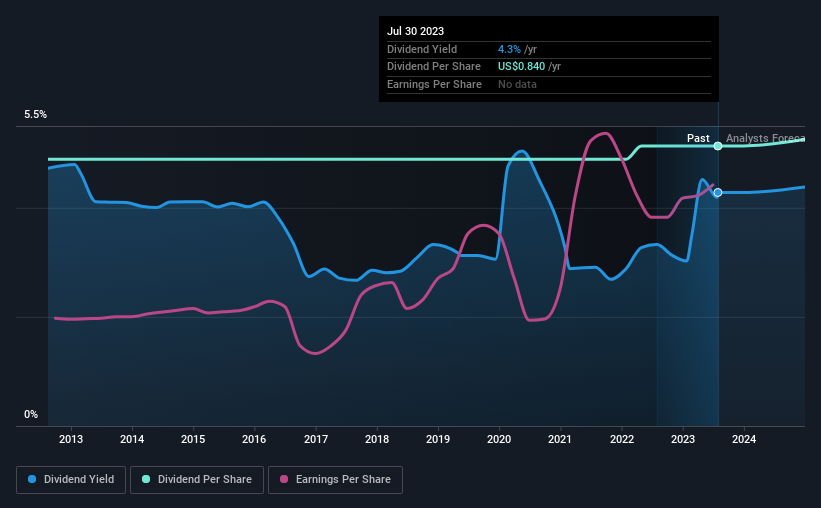
Task: Click the 4.3% dividend yield tooltip value
Action: (x=509, y=49)
